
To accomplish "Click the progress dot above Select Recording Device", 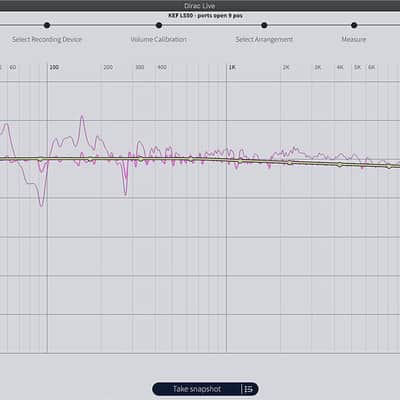I will click(47, 25).
